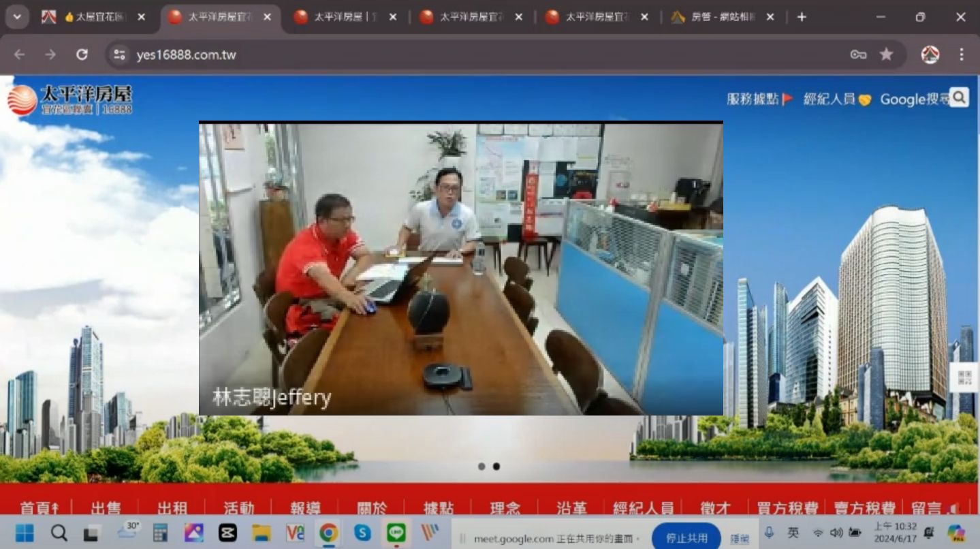
Task: Click the 太平洋房屋 logo
Action: click(x=69, y=99)
